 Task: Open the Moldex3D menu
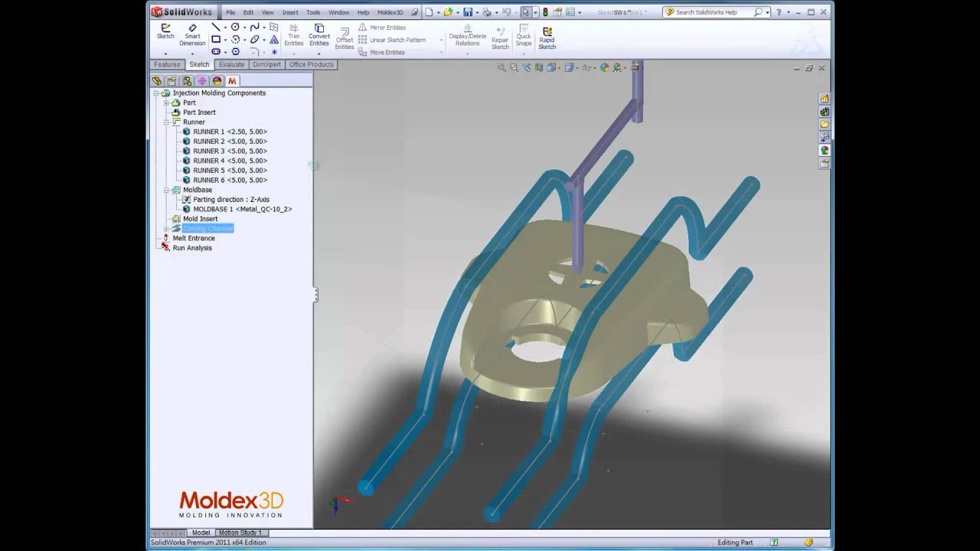click(x=390, y=12)
